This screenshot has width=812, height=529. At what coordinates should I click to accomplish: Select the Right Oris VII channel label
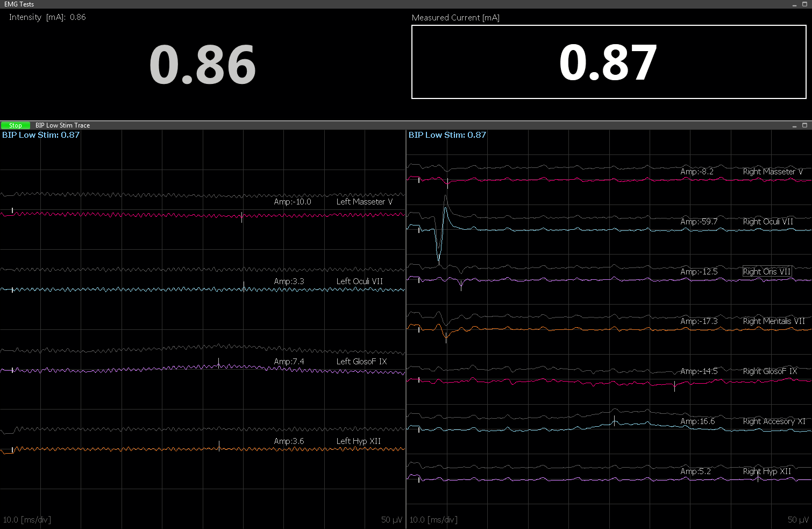767,271
